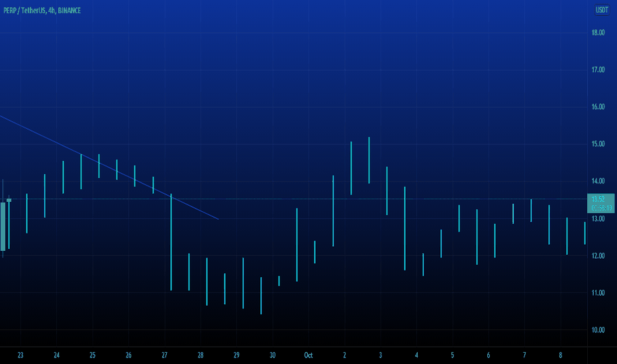Click the 3 date label on time axis
The width and height of the screenshot is (617, 364).
coord(381,355)
